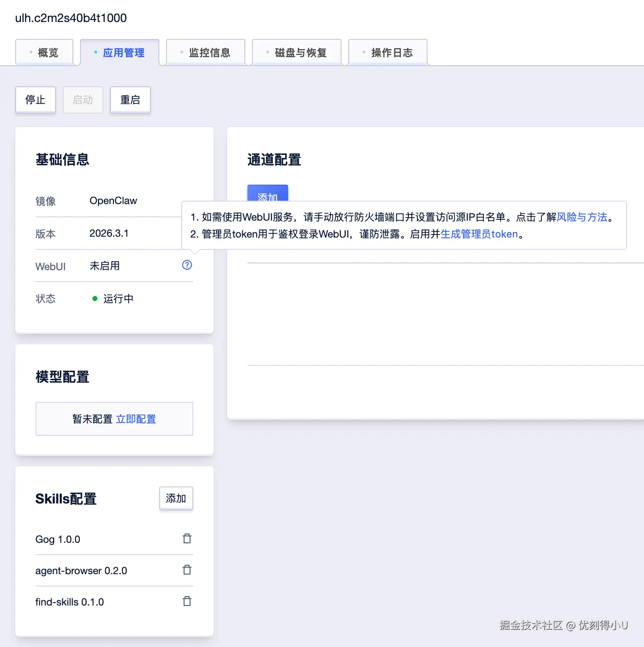Select the agent-browser 0.2.0 skill name
This screenshot has width=644, height=647.
(81, 570)
